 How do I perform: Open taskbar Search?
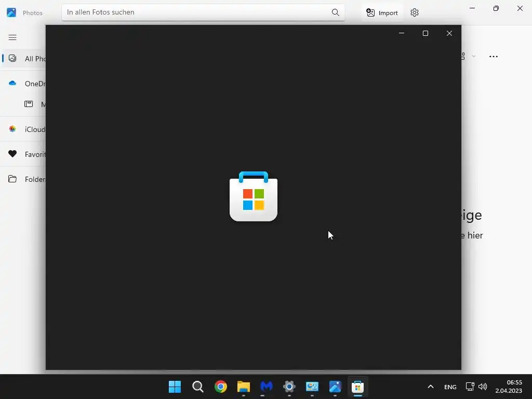coord(198,387)
